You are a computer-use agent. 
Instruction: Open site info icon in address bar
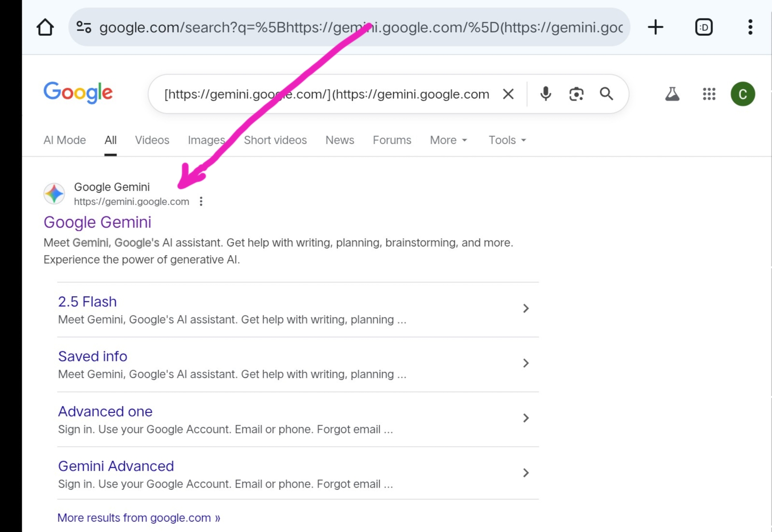click(84, 27)
